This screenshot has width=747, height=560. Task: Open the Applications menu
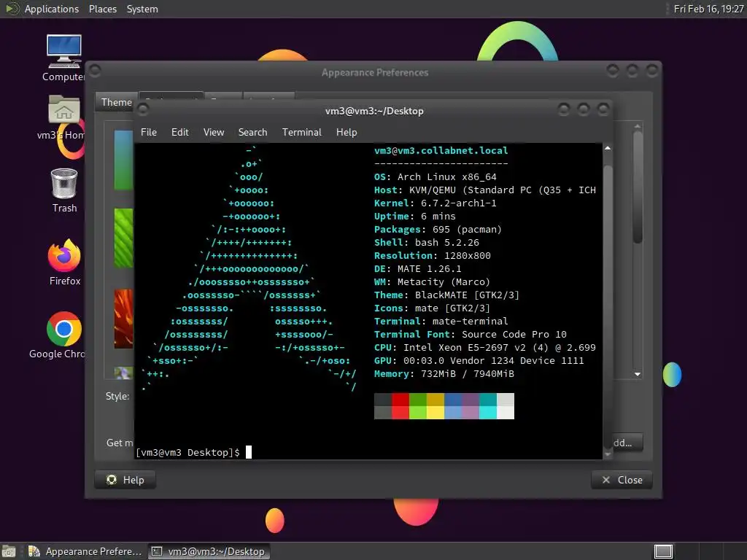click(x=52, y=9)
